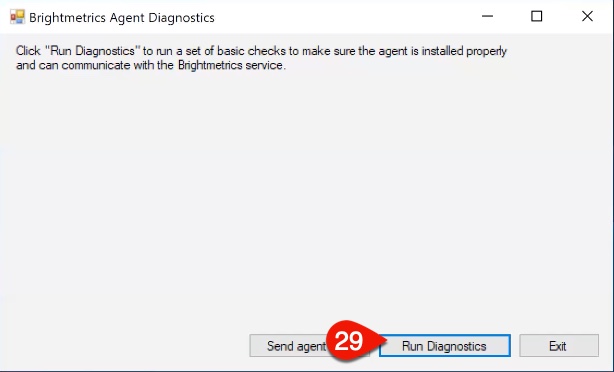This screenshot has height=372, width=614.
Task: Click the word "Click" starting the instructions
Action: coord(28,51)
